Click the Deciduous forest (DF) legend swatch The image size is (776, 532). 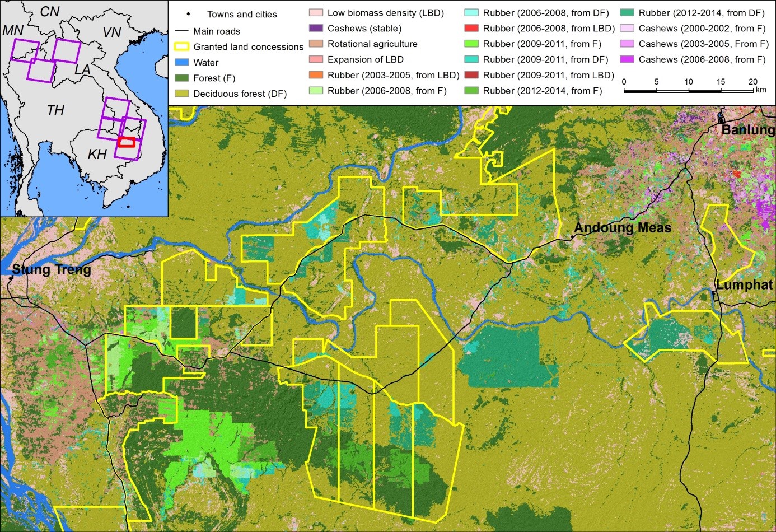(x=182, y=94)
